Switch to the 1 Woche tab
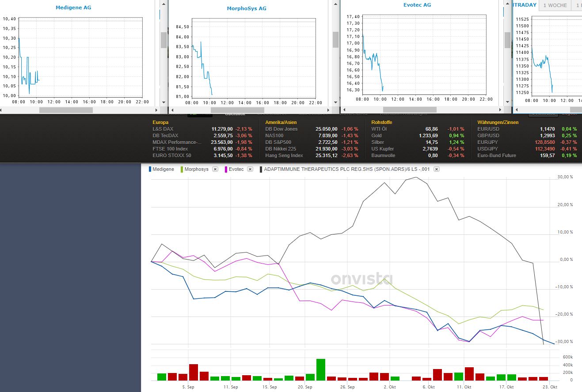The height and width of the screenshot is (392, 582). (555, 5)
